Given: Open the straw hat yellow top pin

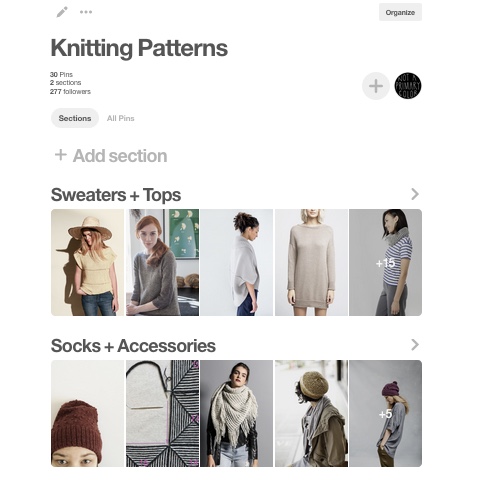Looking at the screenshot, I should pyautogui.click(x=87, y=262).
